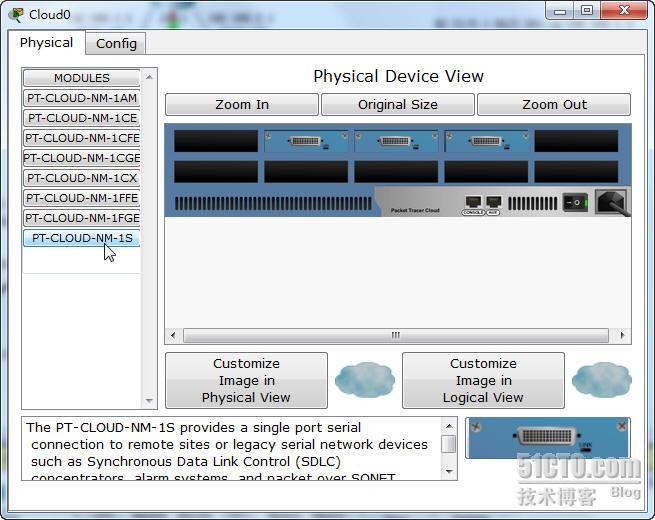The height and width of the screenshot is (520, 655).
Task: Switch to the Physical tab
Action: [46, 43]
